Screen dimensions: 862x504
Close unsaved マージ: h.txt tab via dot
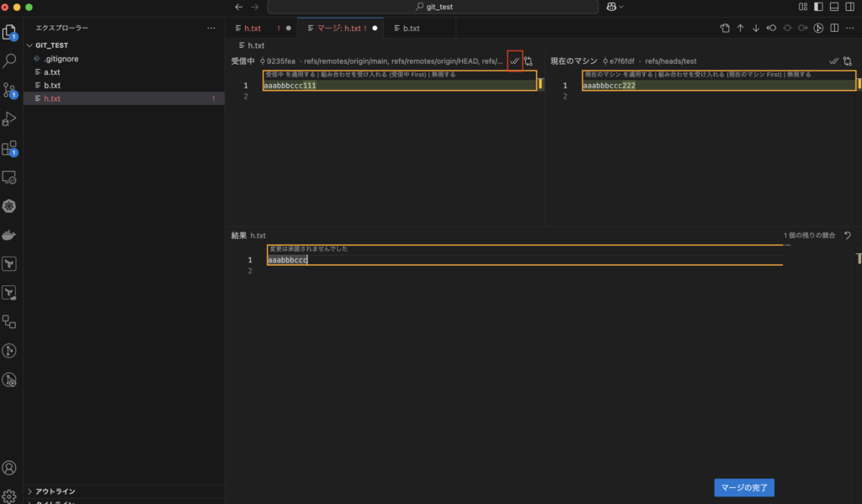click(x=375, y=28)
